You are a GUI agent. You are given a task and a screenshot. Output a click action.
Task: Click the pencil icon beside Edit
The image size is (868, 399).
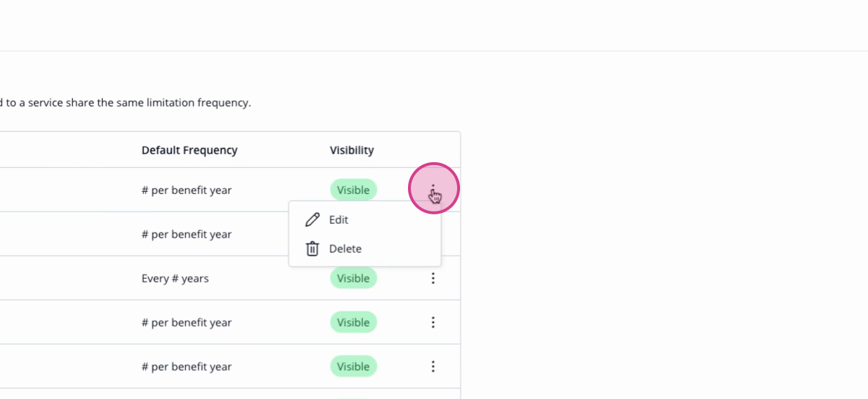pyautogui.click(x=312, y=219)
